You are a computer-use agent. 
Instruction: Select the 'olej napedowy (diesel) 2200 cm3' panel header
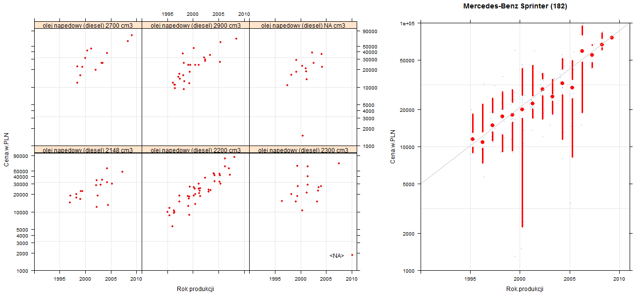(x=196, y=150)
